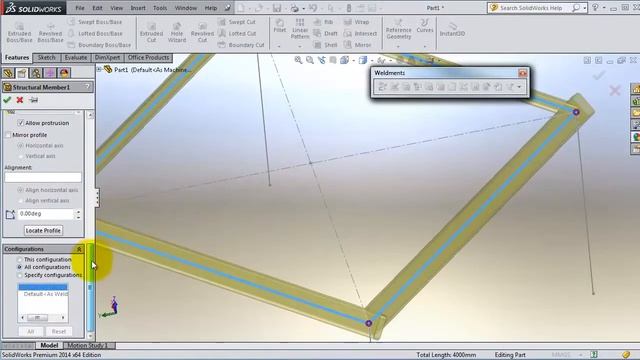Select the Rib tool
The image size is (640, 360).
(x=324, y=22)
